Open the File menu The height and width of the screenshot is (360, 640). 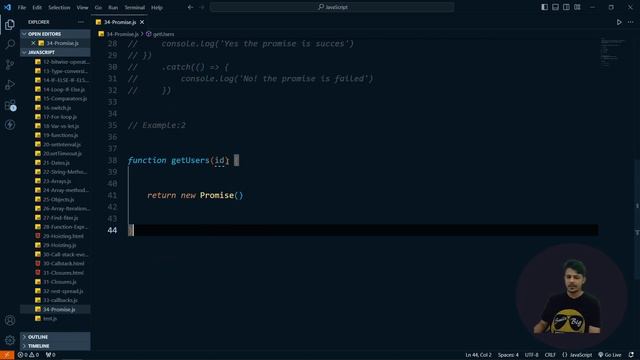point(22,7)
